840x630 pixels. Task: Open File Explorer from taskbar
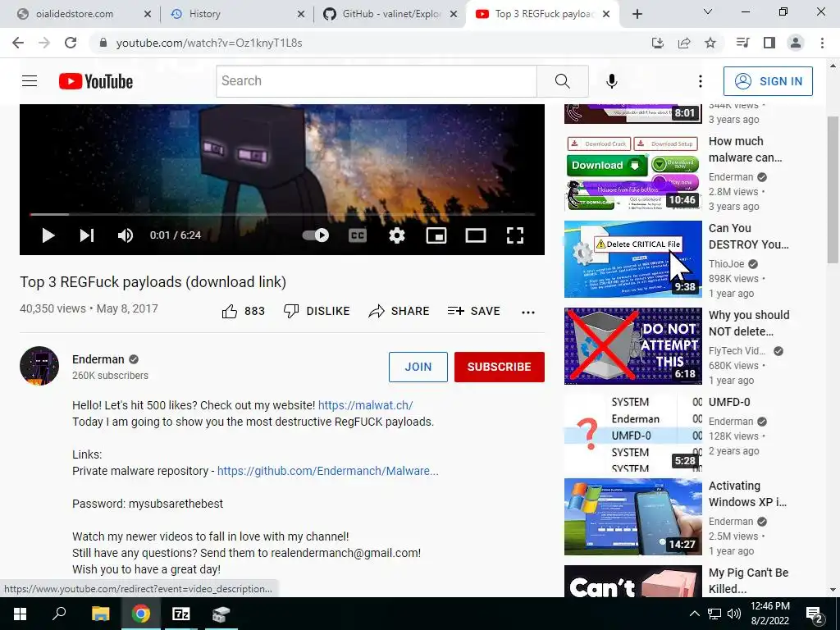pyautogui.click(x=100, y=614)
